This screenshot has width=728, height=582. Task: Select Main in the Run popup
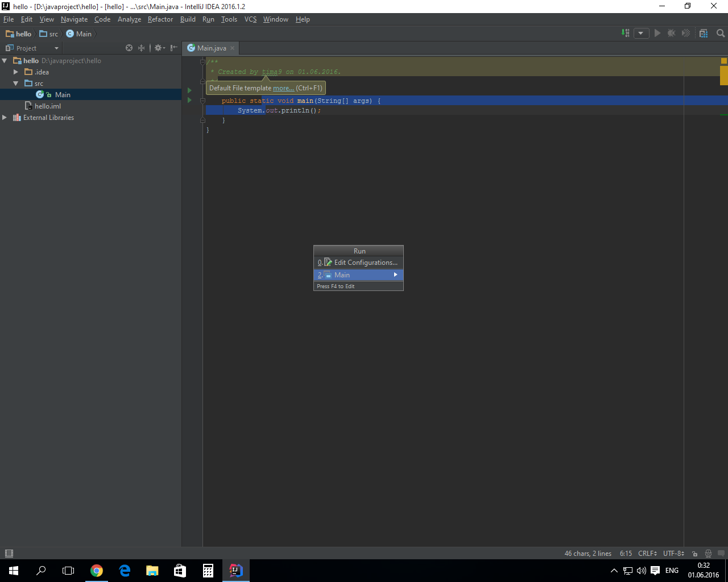click(358, 275)
